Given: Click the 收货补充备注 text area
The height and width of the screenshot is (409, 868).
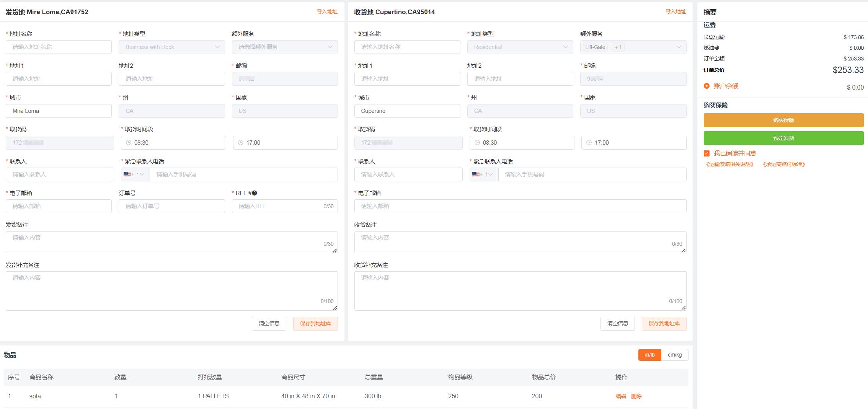Looking at the screenshot, I should (x=520, y=291).
